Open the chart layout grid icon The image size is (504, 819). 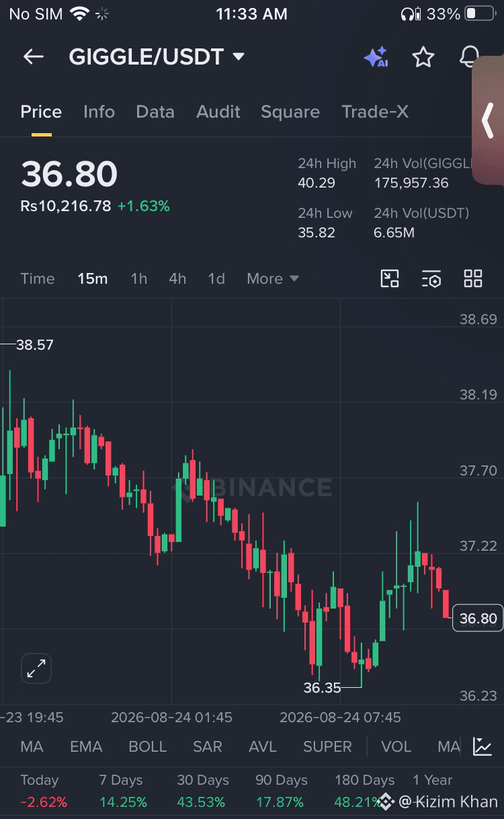coord(473,278)
